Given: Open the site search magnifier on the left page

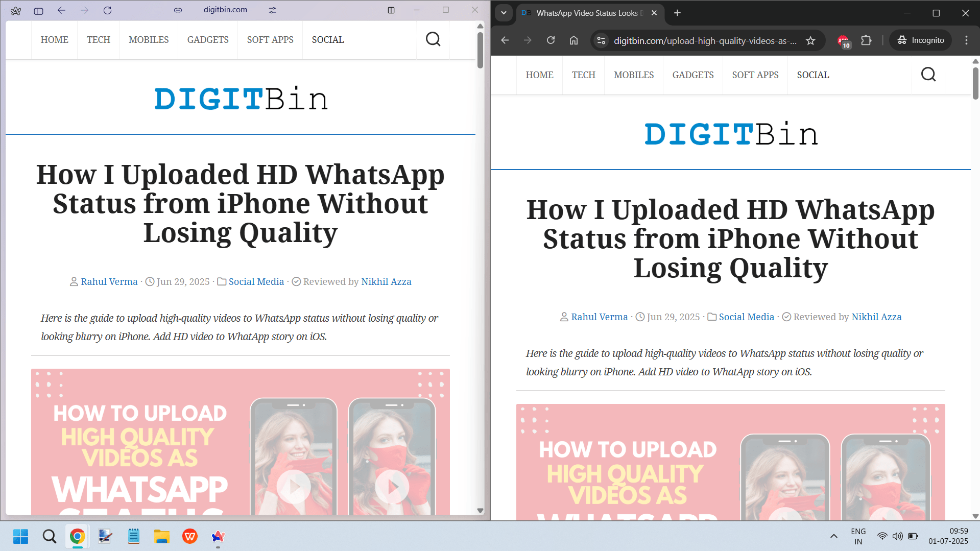Looking at the screenshot, I should pyautogui.click(x=433, y=39).
